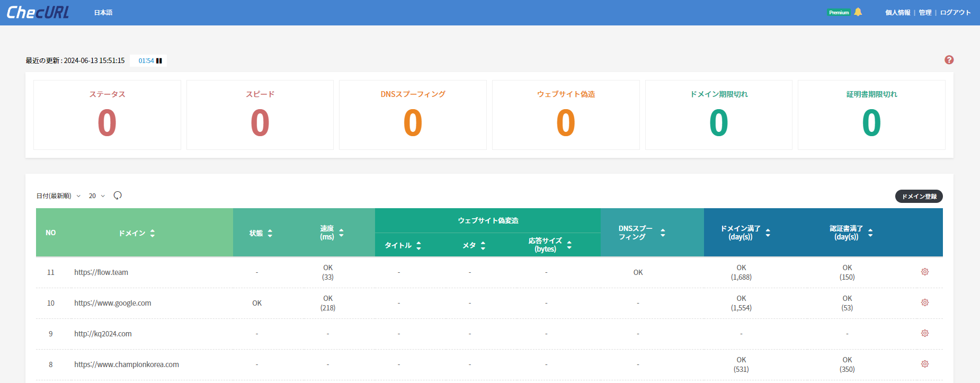The height and width of the screenshot is (383, 980).
Task: Open settings gear for flow.team row
Action: pyautogui.click(x=924, y=272)
